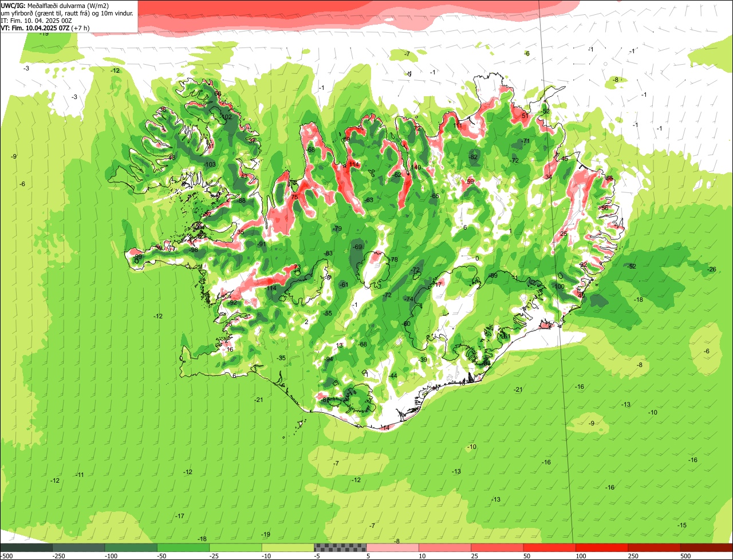This screenshot has height=560, width=733.
Task: Click the '-83' flux value
Action: click(x=328, y=253)
